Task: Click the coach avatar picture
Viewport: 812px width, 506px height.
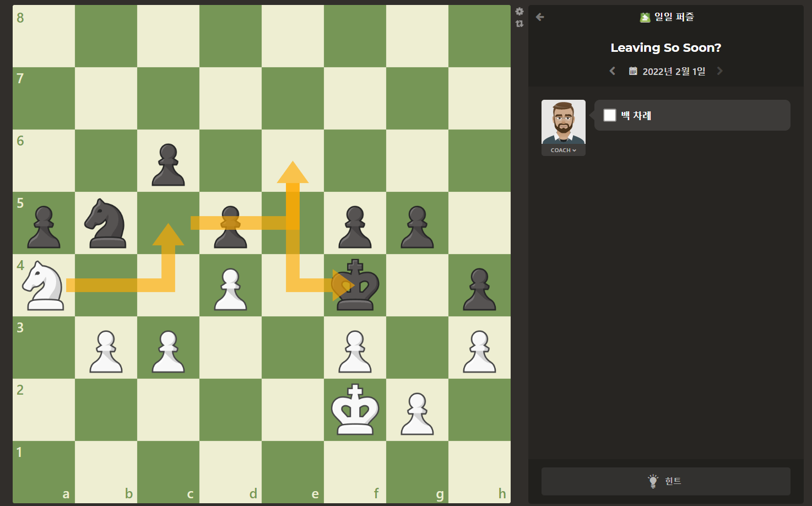Action: [564, 122]
